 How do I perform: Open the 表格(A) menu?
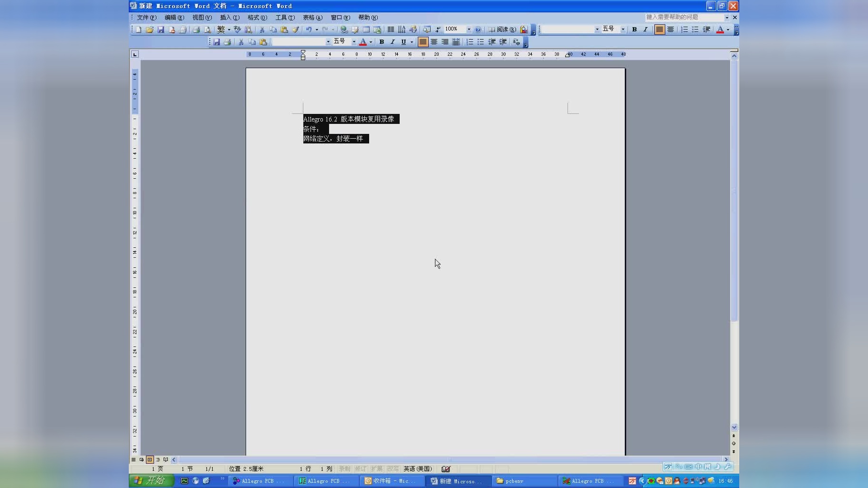click(x=312, y=18)
